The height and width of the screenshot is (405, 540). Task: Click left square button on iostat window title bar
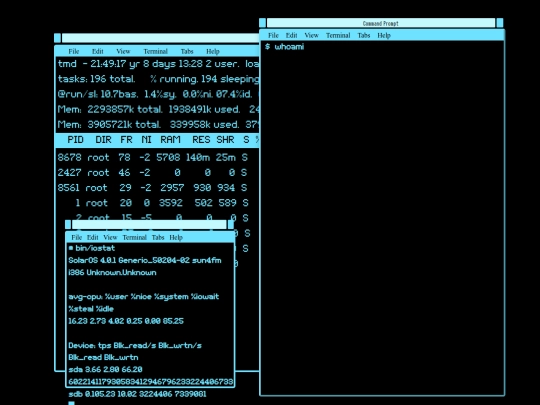pos(68,225)
